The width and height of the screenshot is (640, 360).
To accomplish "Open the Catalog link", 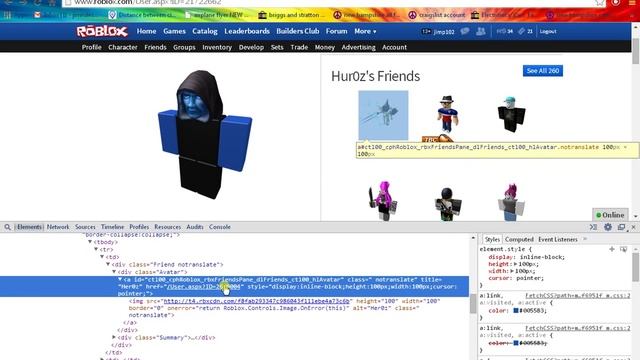I will point(205,31).
